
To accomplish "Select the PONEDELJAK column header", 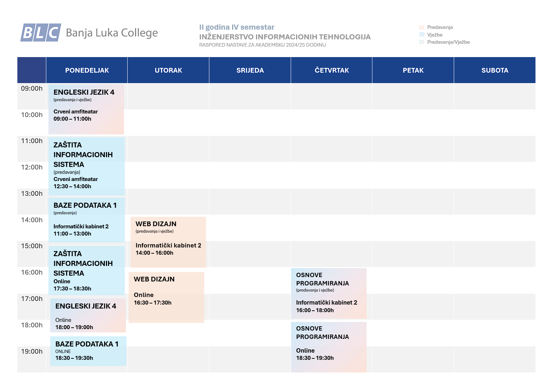I will (87, 70).
